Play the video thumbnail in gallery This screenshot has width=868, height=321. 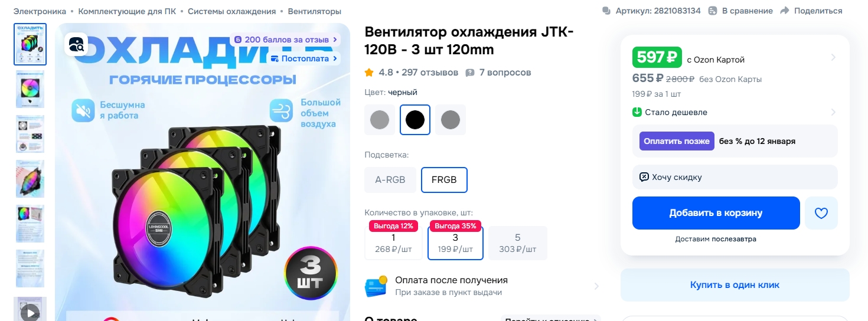tap(30, 312)
